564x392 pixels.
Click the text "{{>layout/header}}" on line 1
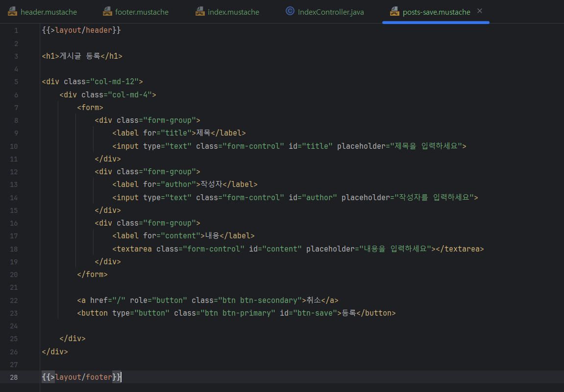pos(81,30)
